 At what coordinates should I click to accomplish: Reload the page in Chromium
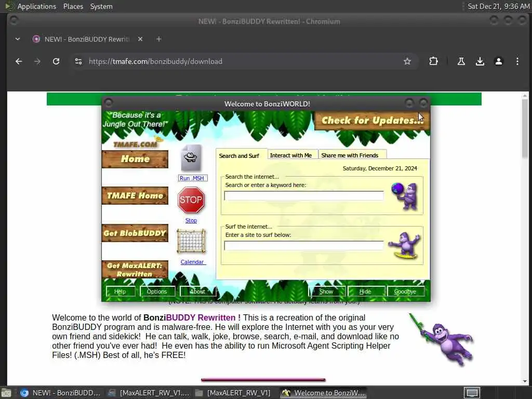point(56,61)
